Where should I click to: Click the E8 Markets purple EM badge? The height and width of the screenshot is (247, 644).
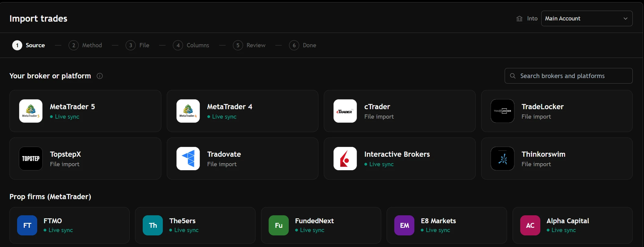click(404, 225)
